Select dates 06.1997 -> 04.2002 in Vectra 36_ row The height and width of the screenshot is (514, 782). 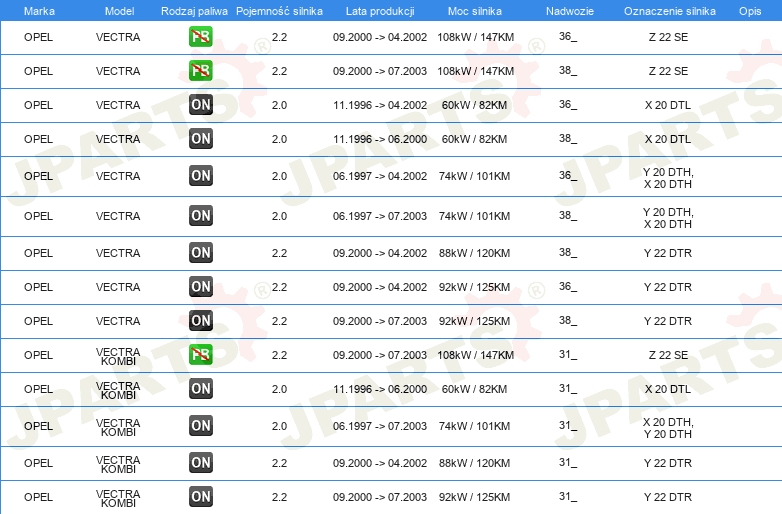(x=380, y=176)
